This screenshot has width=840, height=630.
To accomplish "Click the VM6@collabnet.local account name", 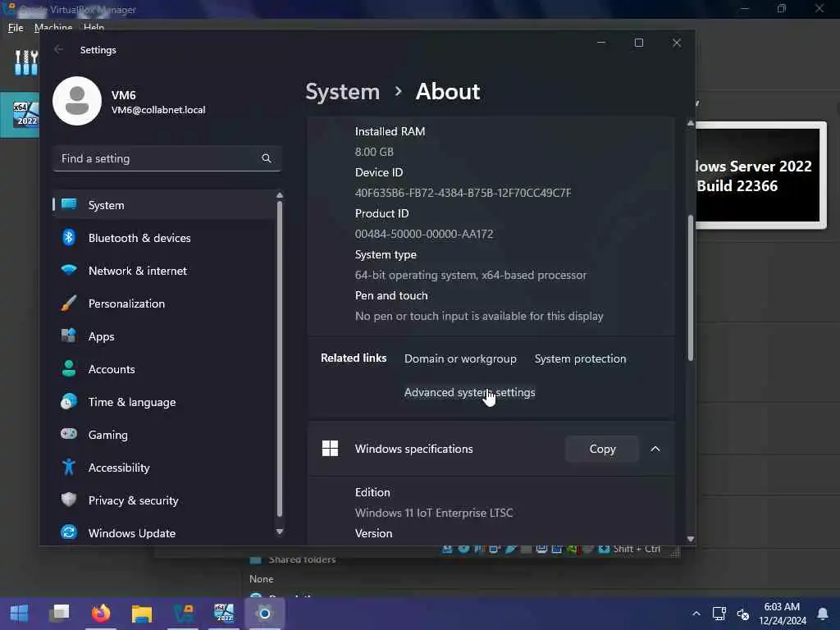I will (x=158, y=110).
